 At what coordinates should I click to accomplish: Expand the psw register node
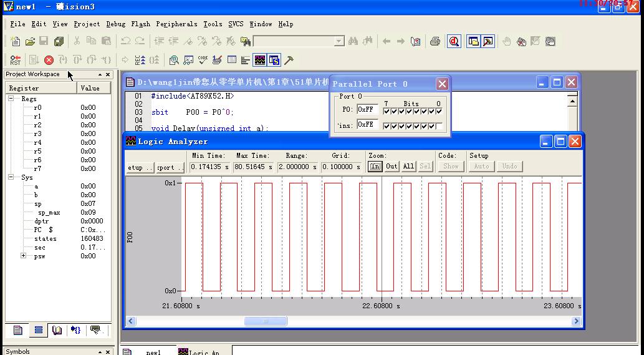tap(24, 256)
